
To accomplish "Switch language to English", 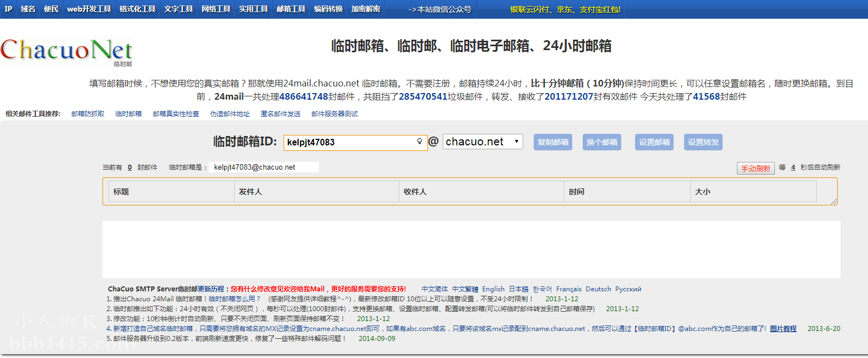I will [493, 289].
